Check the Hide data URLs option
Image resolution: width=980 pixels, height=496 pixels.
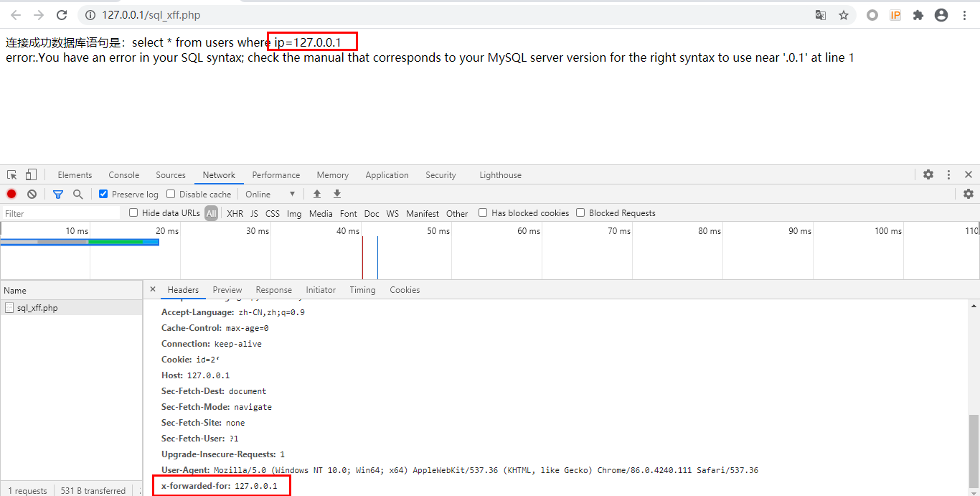[x=133, y=212]
